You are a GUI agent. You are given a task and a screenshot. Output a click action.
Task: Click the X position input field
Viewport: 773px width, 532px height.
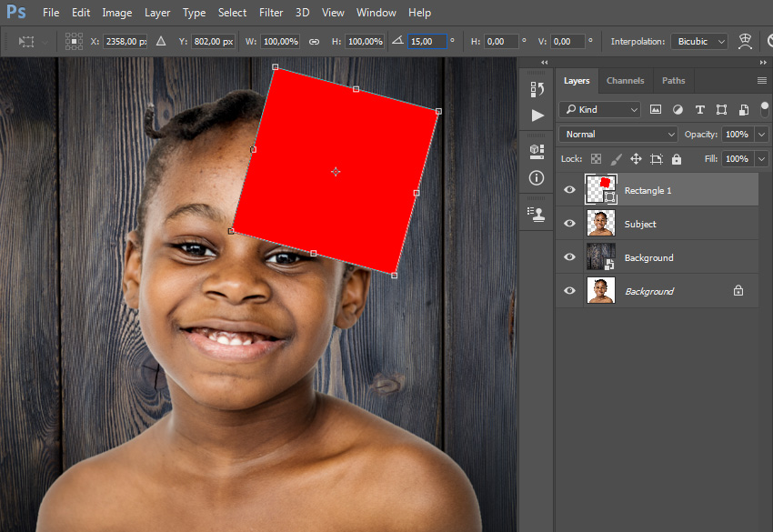point(125,42)
